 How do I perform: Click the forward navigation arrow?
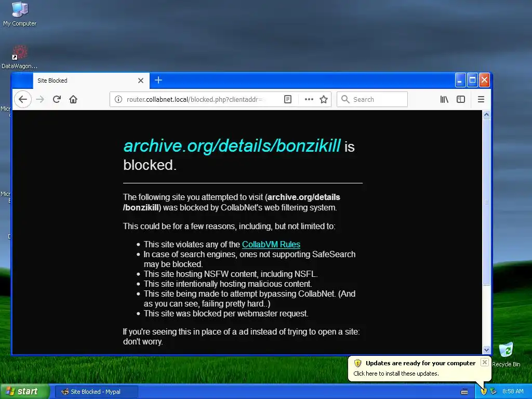(40, 99)
